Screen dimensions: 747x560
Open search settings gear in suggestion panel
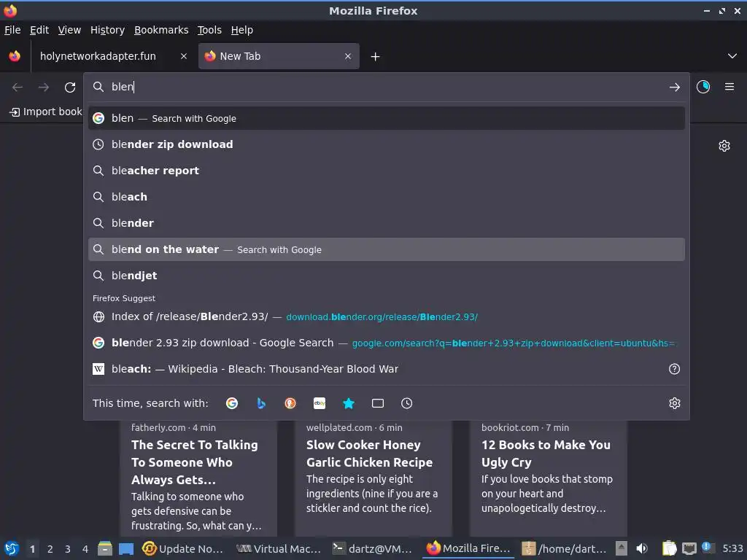675,403
